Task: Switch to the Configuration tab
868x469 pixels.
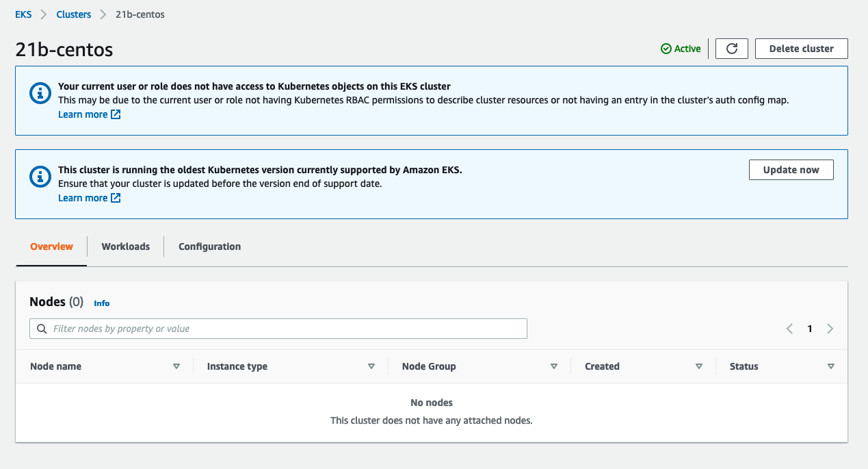Action: point(209,246)
